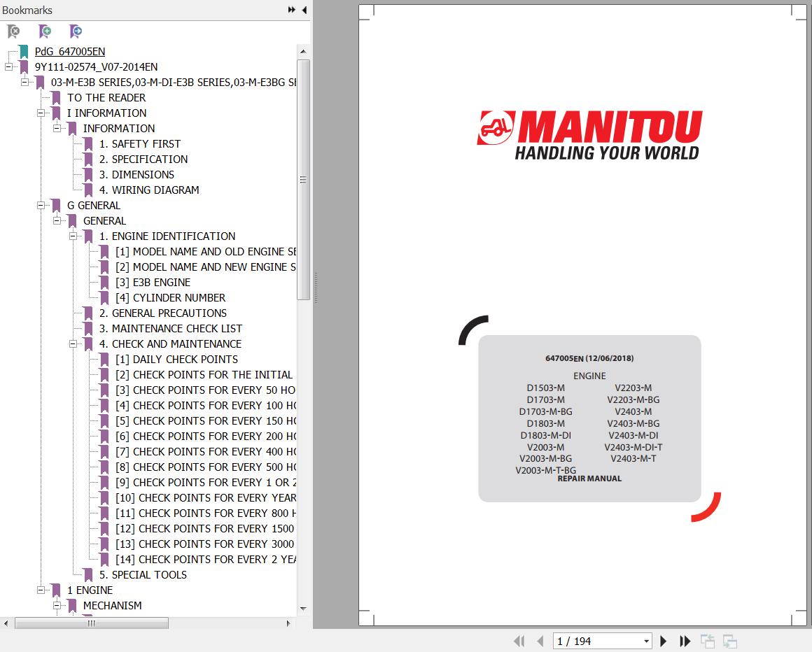Click the horizontal scrollbar left arrow
The image size is (812, 652).
click(6, 623)
